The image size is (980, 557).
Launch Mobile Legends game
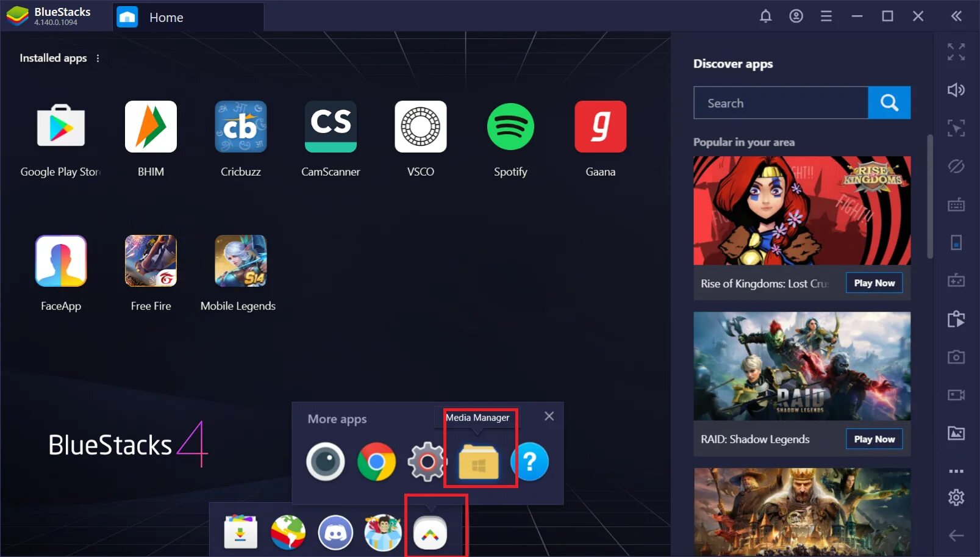241,261
